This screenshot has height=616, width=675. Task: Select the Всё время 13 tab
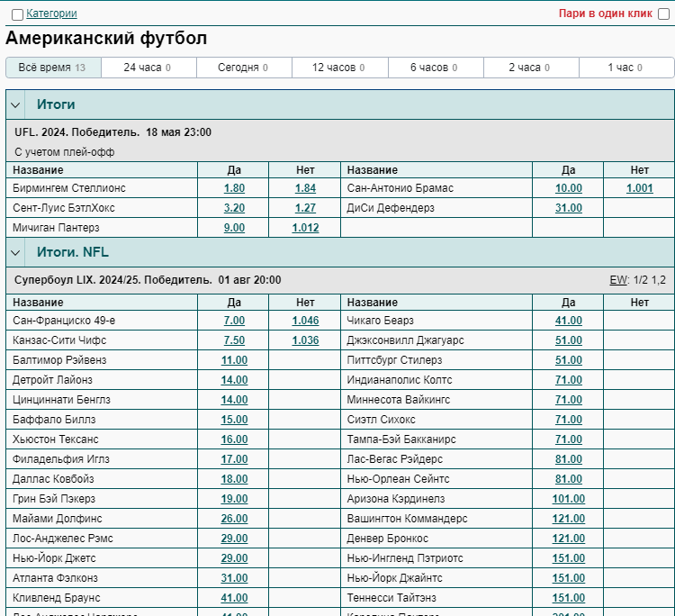click(x=53, y=68)
